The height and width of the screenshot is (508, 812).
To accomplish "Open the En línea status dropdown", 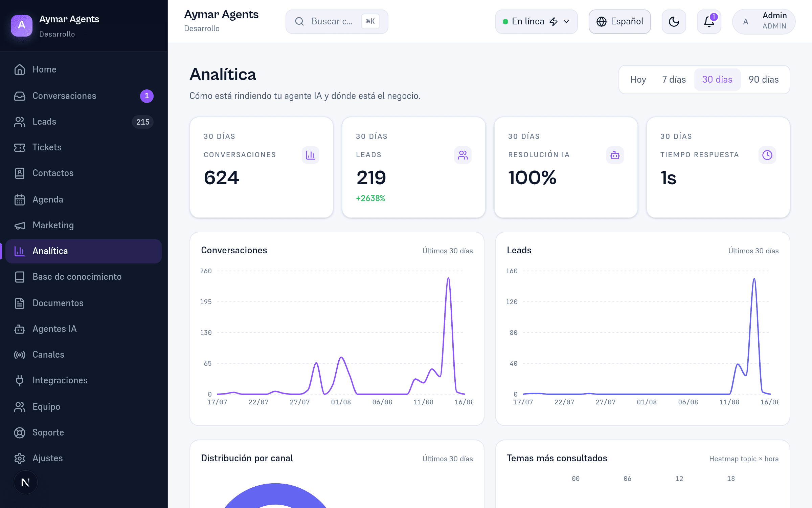I will coord(537,22).
